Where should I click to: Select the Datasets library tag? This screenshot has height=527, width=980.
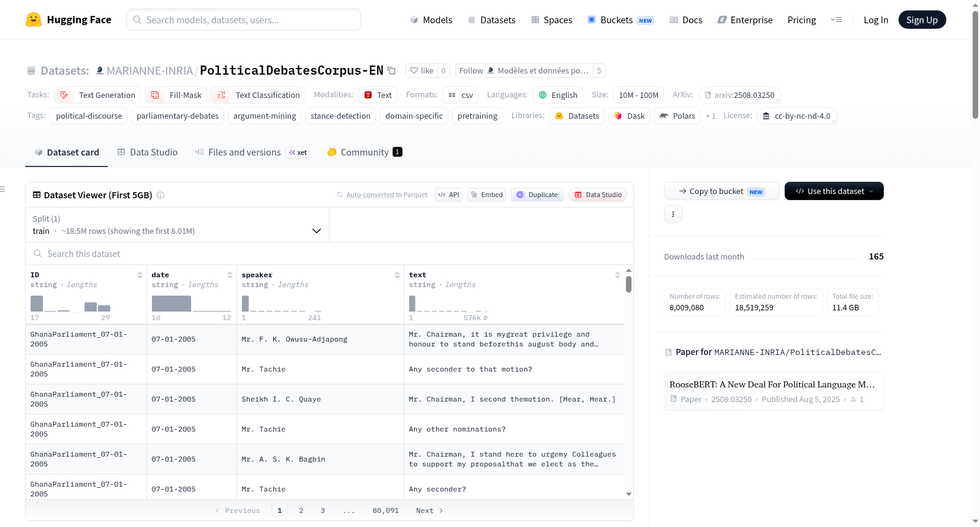pyautogui.click(x=577, y=116)
